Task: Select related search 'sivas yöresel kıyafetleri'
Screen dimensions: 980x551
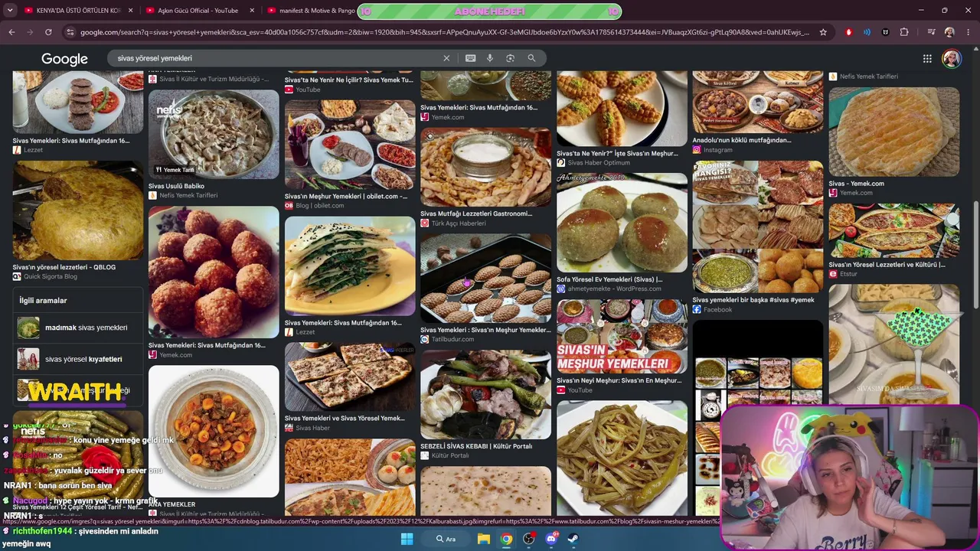Action: pos(77,359)
